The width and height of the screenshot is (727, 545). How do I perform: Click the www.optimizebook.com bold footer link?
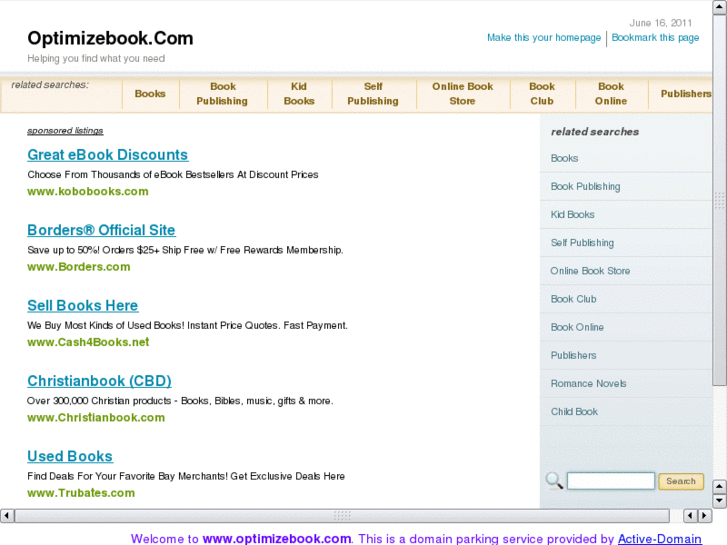[277, 539]
